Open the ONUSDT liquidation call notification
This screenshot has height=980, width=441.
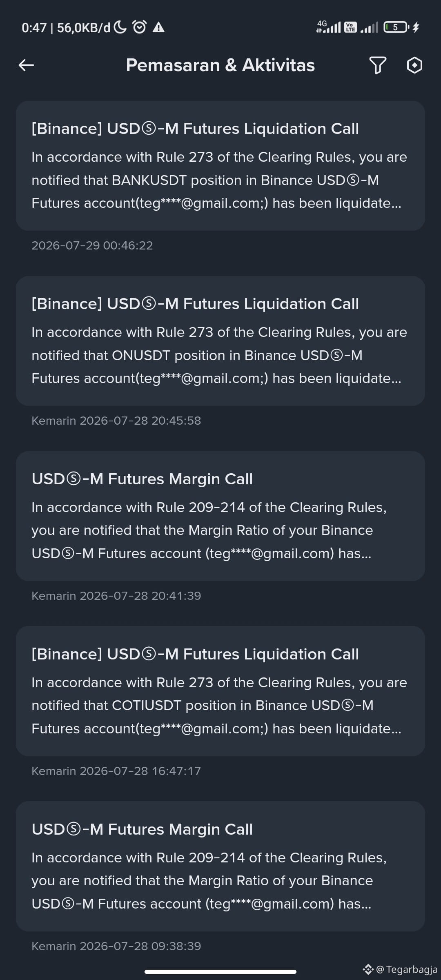220,341
